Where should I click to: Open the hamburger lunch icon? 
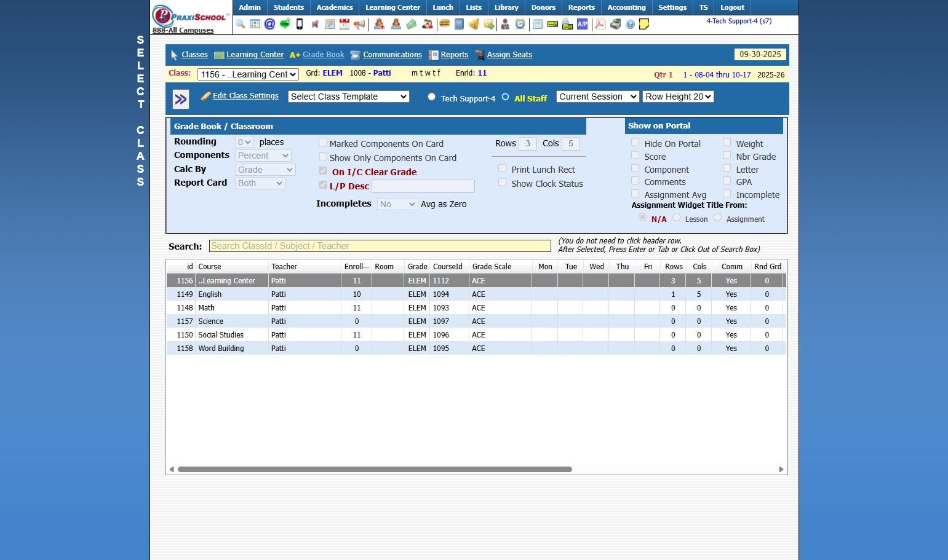coord(444,24)
